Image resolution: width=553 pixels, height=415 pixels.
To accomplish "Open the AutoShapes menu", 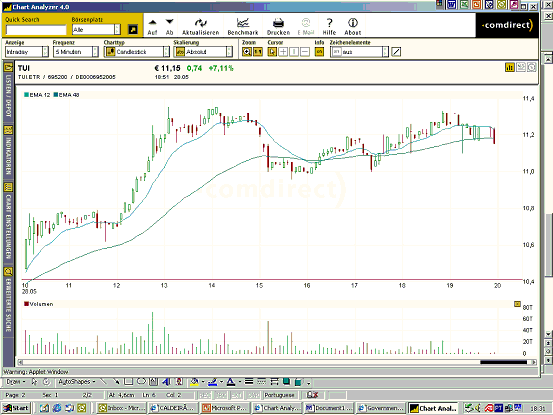I will [x=77, y=382].
